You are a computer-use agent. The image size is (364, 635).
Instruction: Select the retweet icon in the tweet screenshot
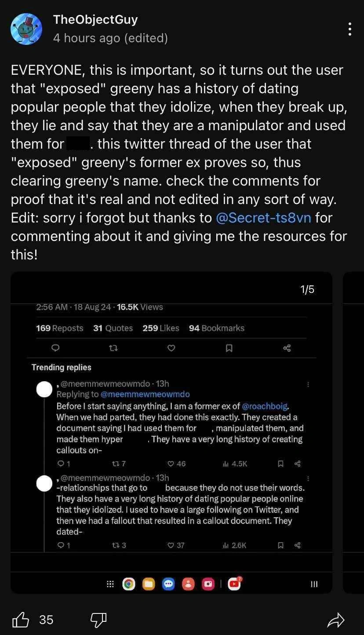click(x=113, y=348)
